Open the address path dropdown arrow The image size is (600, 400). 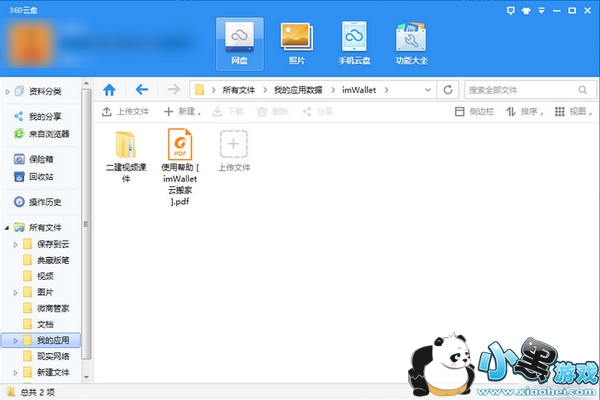pos(428,90)
